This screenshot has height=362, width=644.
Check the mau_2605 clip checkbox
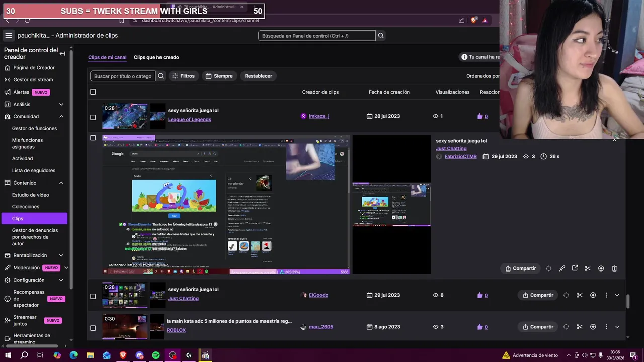[93, 328]
